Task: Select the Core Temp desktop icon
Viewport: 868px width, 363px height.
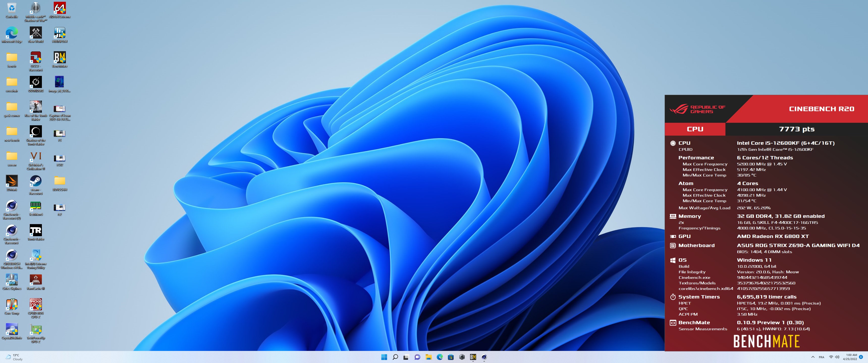Action: (12, 307)
